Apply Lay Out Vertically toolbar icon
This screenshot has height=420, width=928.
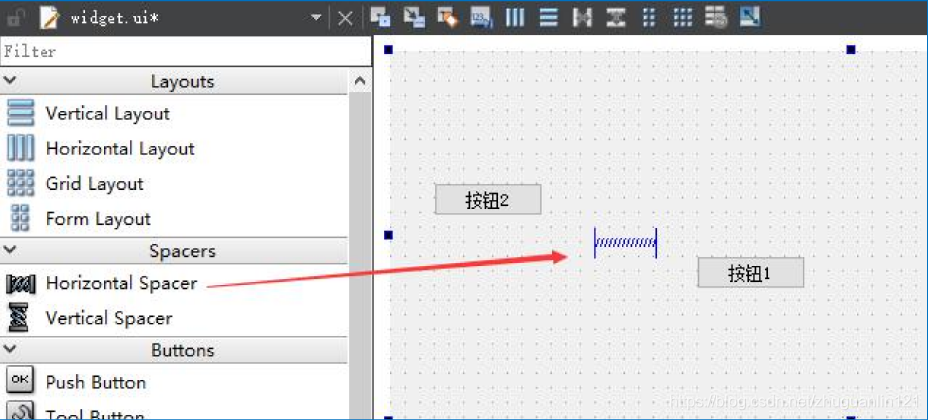coord(549,18)
